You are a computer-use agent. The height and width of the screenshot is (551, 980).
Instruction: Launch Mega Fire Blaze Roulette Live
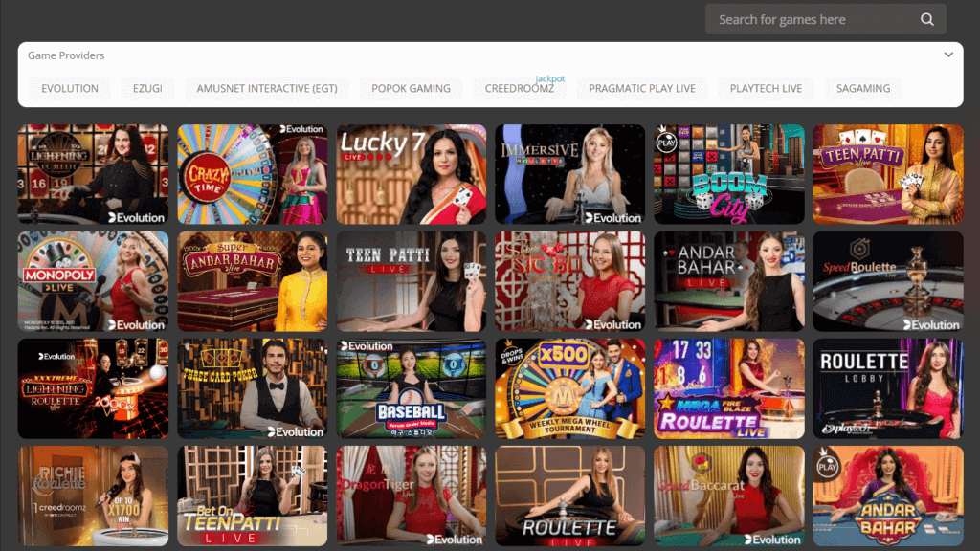[728, 388]
